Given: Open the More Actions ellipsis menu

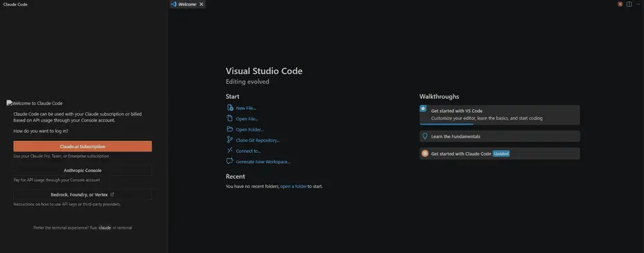Looking at the screenshot, I should pyautogui.click(x=638, y=4).
